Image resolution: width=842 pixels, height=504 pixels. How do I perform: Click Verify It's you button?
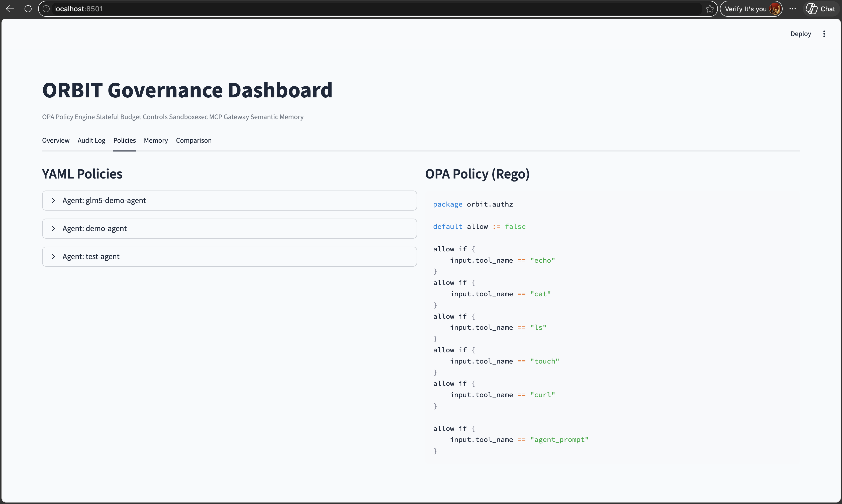coord(745,9)
